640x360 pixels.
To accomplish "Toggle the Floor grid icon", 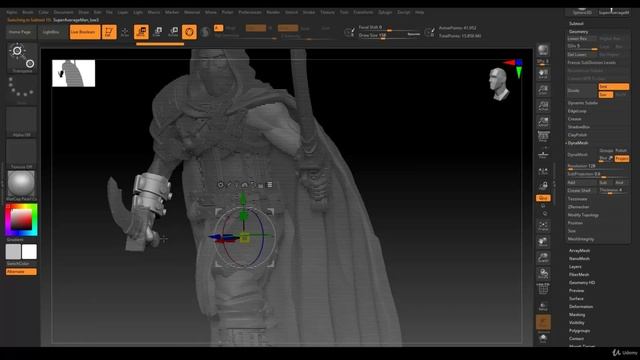I will 543,155.
